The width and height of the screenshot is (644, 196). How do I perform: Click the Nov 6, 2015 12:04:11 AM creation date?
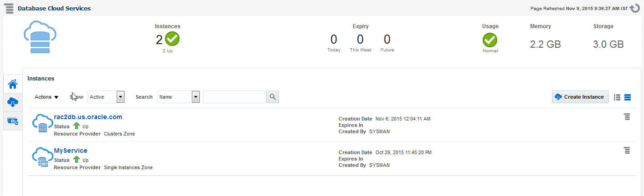pyautogui.click(x=403, y=119)
